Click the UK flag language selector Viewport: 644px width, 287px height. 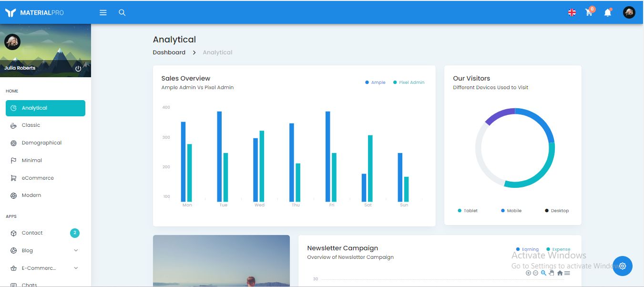(x=572, y=12)
